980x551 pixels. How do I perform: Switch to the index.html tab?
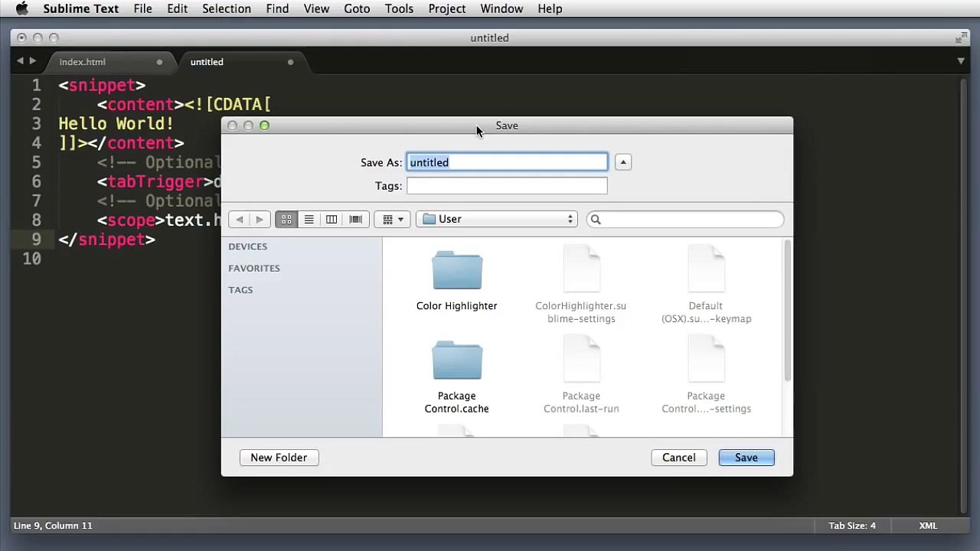83,62
